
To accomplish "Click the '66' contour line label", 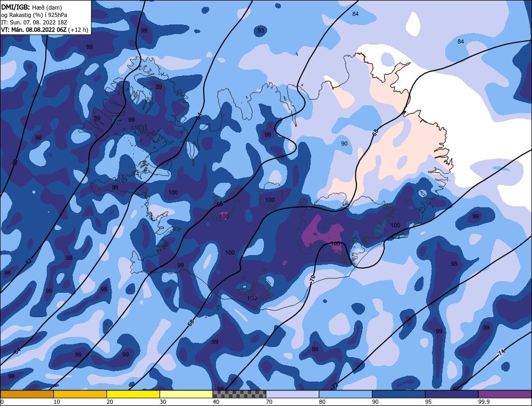I will click(220, 204).
